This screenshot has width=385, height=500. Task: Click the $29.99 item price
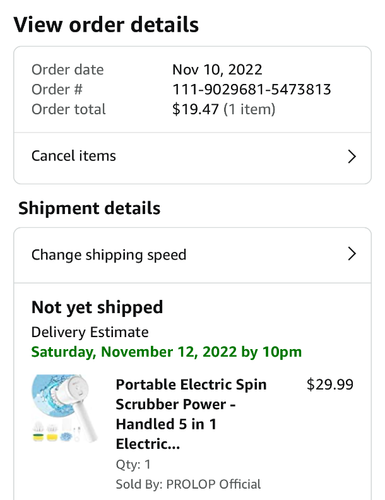[330, 384]
